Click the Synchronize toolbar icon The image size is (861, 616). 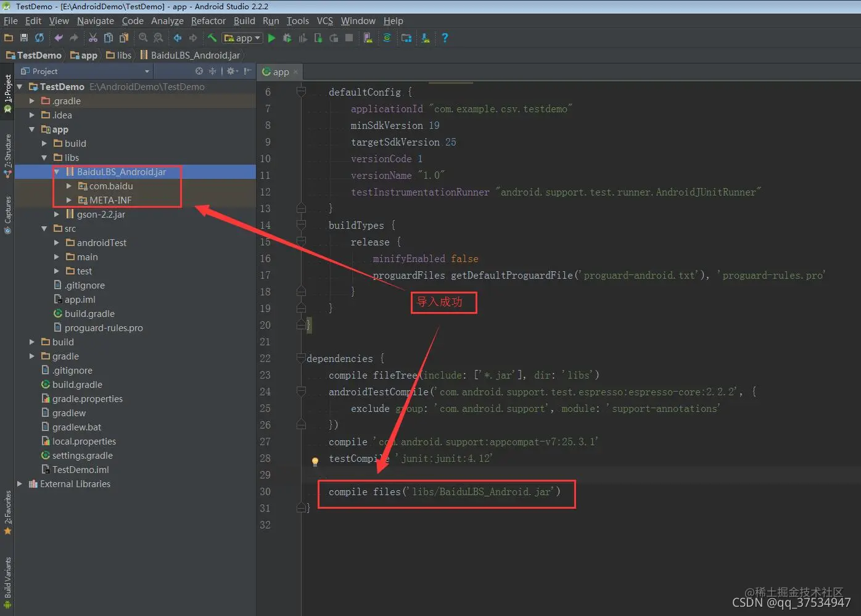[x=39, y=38]
